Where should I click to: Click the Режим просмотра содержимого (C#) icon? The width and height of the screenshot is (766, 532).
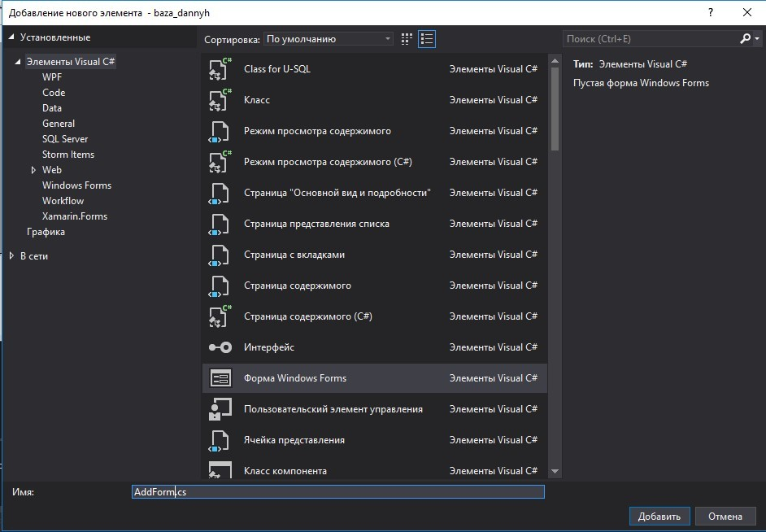point(220,162)
